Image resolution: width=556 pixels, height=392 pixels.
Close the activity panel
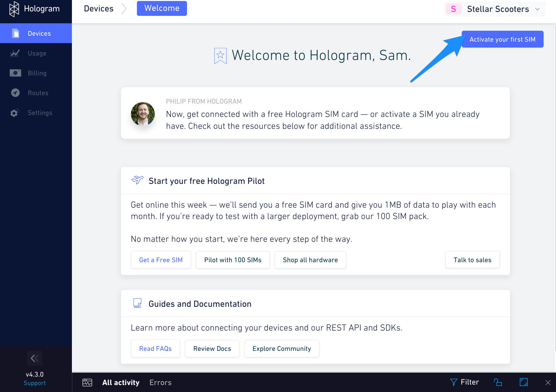(548, 382)
